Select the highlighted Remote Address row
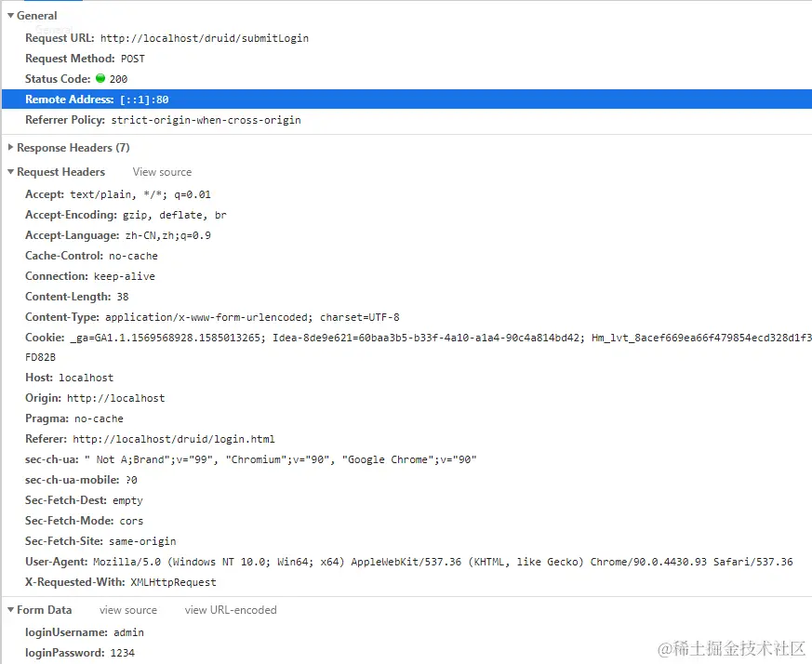The height and width of the screenshot is (664, 812). (406, 100)
